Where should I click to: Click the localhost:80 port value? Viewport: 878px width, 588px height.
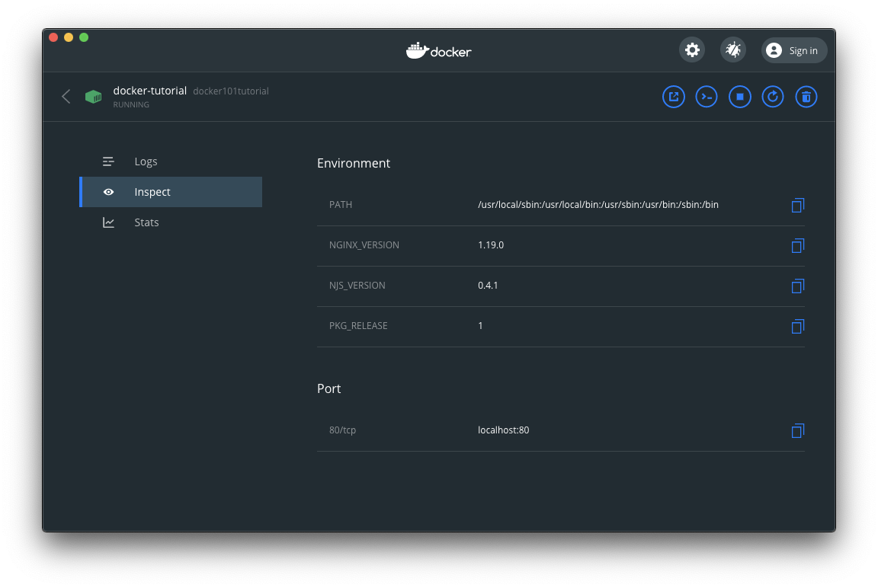coord(503,430)
